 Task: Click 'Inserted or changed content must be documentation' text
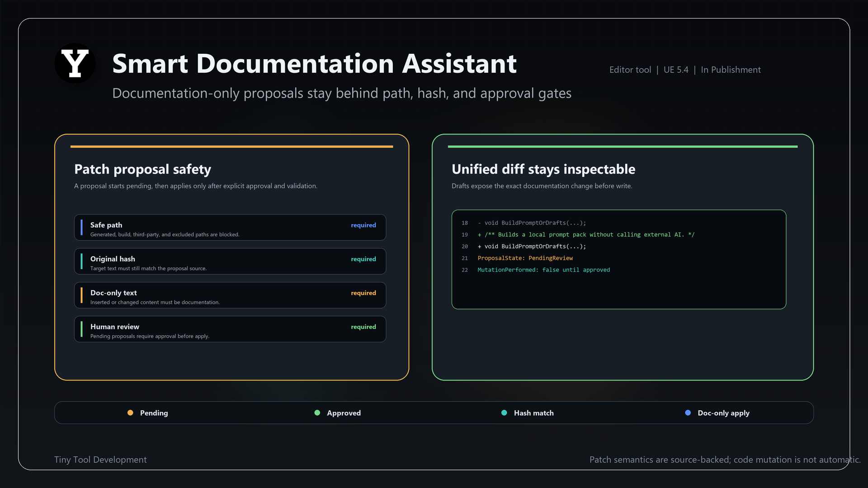click(155, 302)
